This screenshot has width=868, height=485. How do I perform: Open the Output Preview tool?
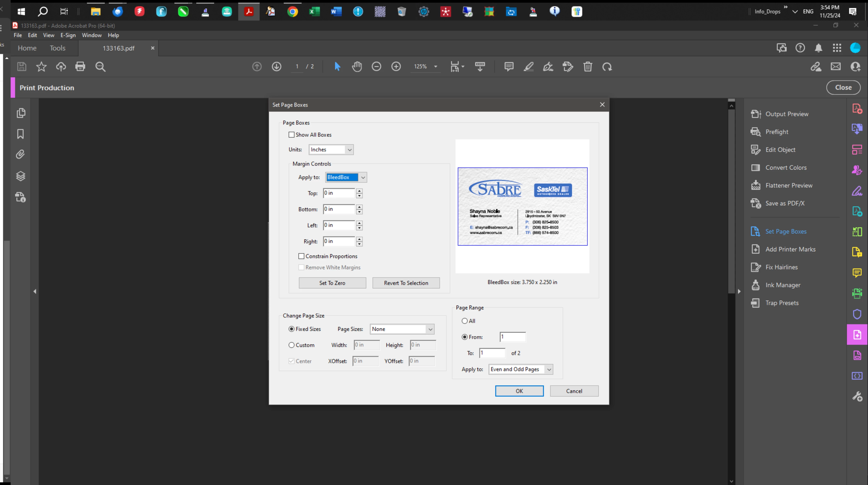786,114
